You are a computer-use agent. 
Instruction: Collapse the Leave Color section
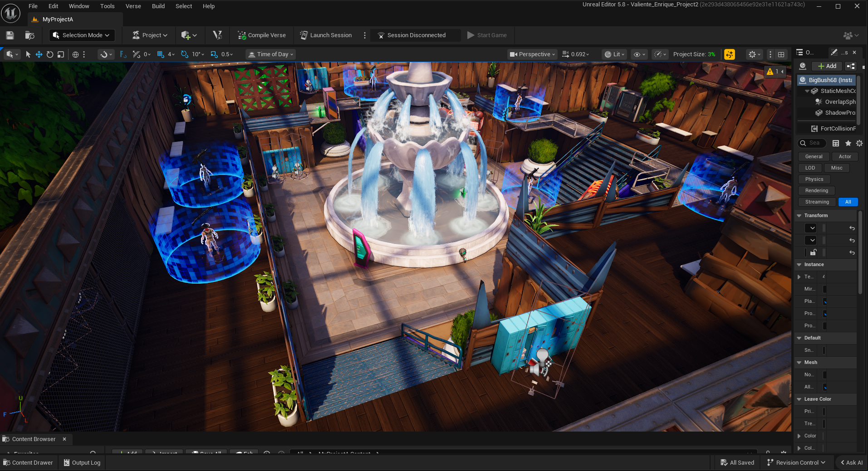click(799, 399)
